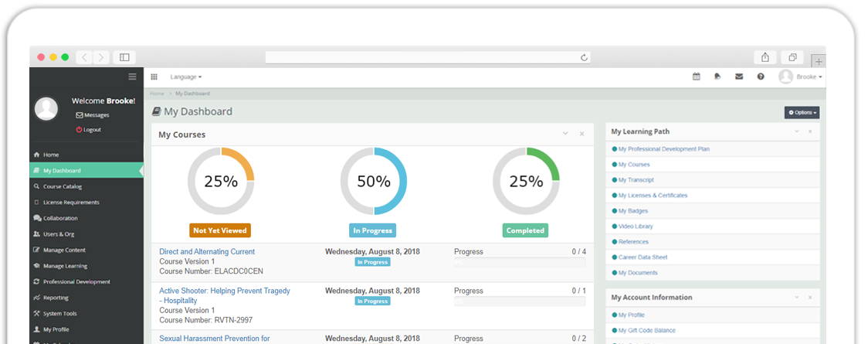Click the Logout link in sidebar
Image resolution: width=868 pixels, height=344 pixels.
(89, 130)
